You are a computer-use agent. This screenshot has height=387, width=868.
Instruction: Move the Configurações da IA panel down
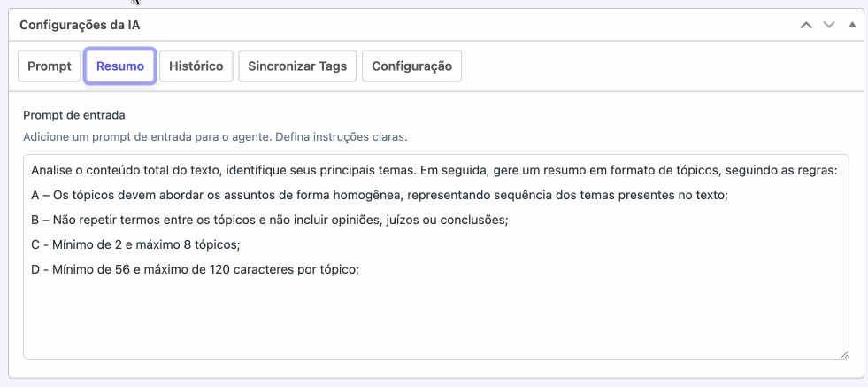tap(829, 25)
